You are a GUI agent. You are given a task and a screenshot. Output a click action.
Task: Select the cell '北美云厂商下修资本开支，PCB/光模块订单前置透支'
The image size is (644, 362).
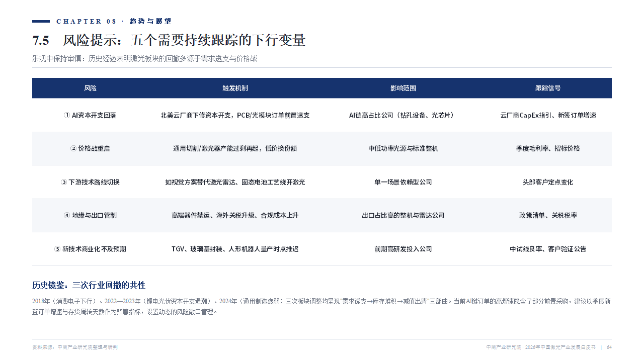pos(235,115)
